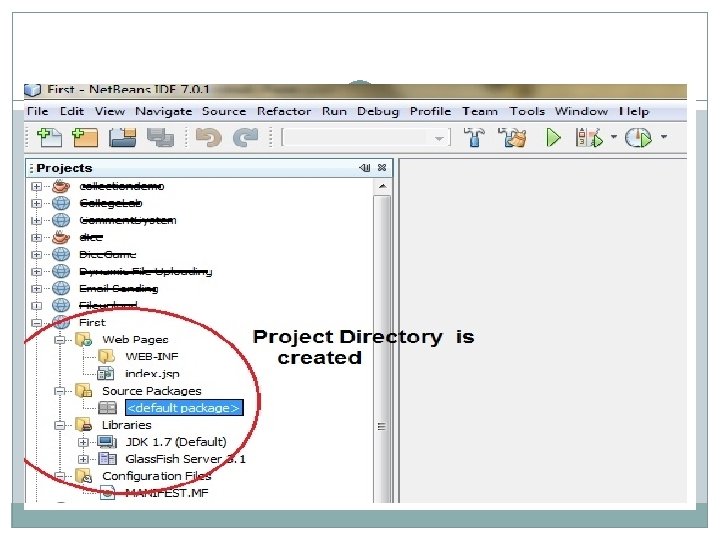Collapse the First project node
Screen dimensions: 720x540
pyautogui.click(x=36, y=323)
